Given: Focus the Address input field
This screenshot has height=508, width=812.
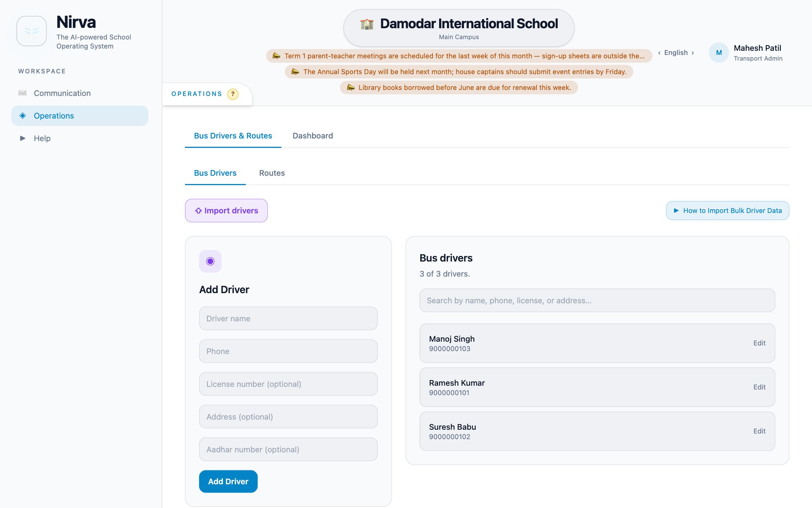Looking at the screenshot, I should pos(288,417).
